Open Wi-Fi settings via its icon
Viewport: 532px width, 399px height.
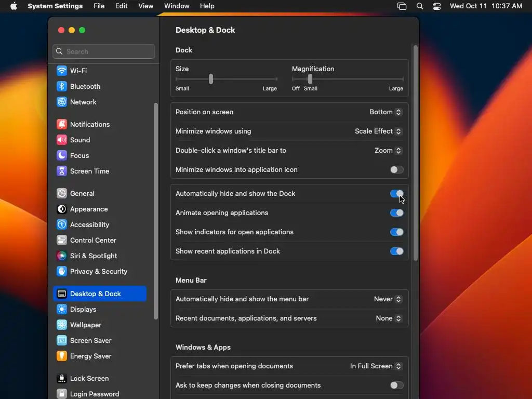point(61,71)
